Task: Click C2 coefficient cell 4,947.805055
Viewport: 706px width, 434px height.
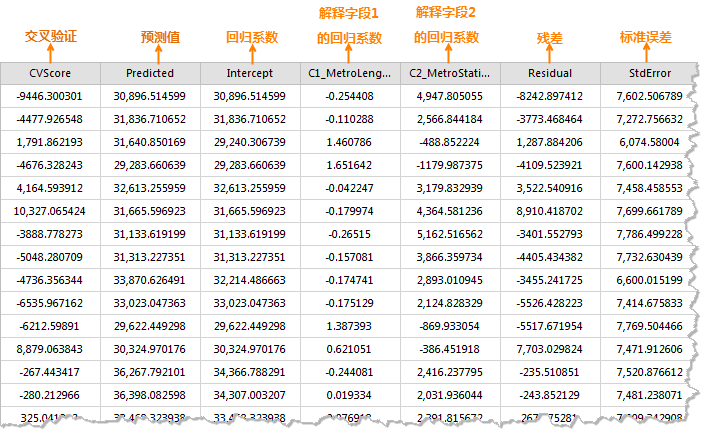Action: (449, 96)
